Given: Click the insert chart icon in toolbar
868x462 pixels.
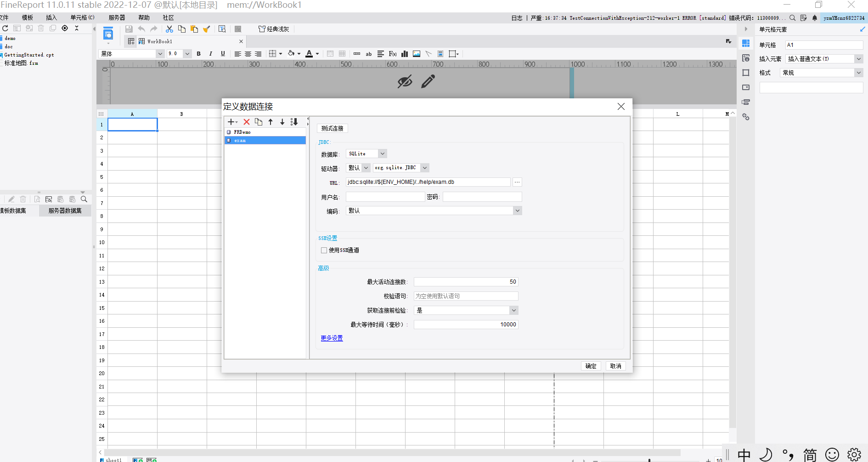Looking at the screenshot, I should click(x=405, y=54).
